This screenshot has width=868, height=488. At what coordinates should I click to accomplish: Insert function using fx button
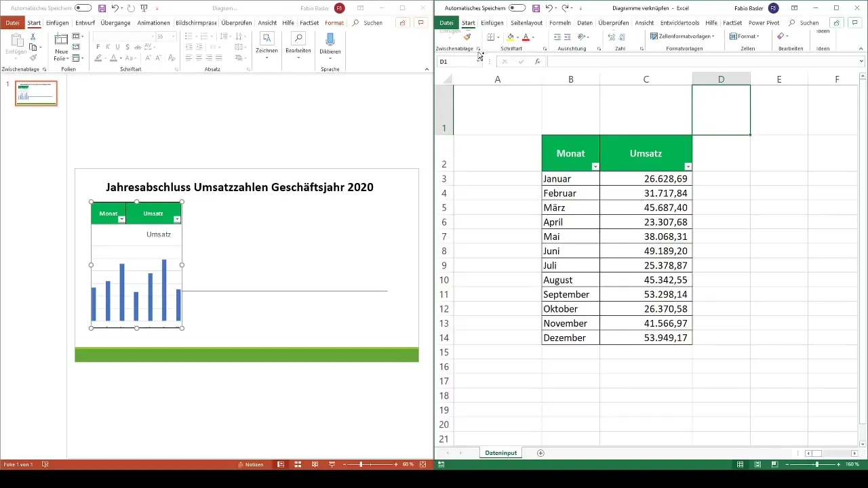tap(537, 62)
